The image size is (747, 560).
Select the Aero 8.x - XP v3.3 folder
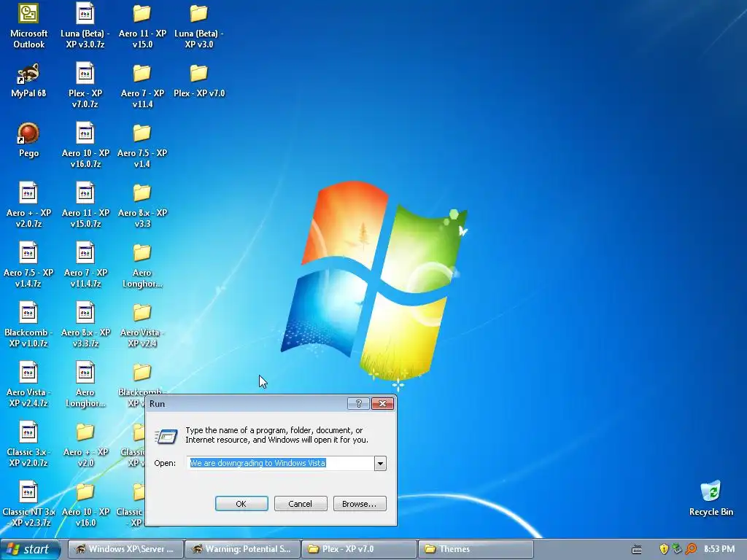click(142, 205)
